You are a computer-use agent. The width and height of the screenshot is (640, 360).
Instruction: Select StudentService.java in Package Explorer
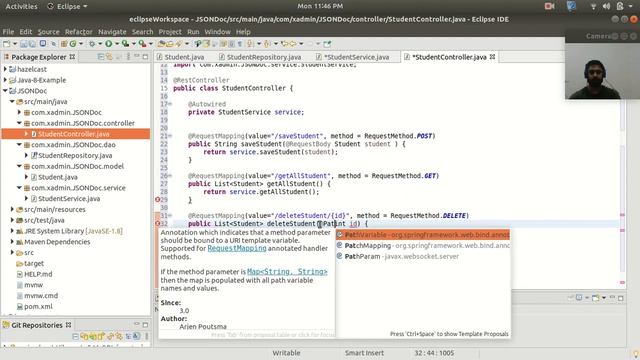pyautogui.click(x=69, y=199)
